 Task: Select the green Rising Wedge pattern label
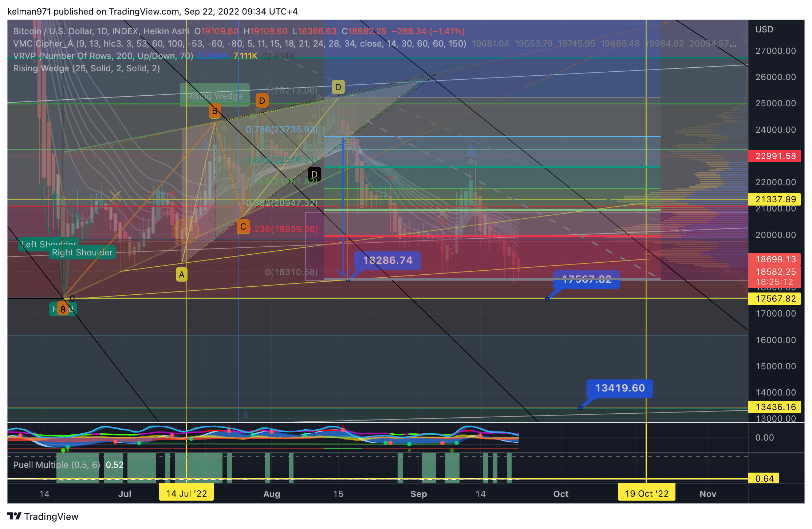pyautogui.click(x=215, y=95)
